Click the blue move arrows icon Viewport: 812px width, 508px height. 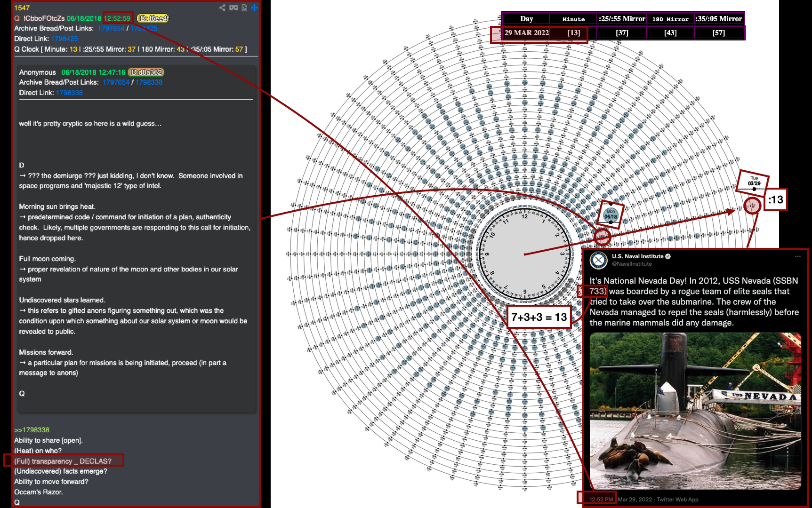coord(254,8)
